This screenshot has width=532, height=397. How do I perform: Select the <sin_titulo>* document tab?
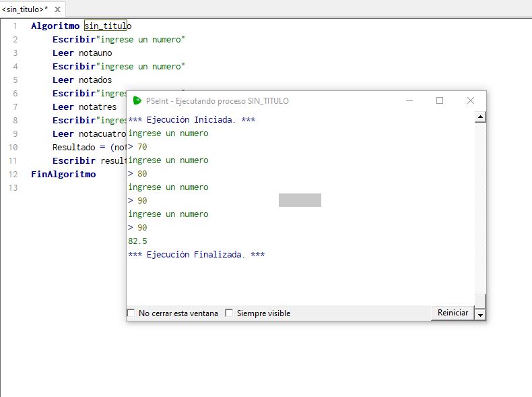coord(25,9)
